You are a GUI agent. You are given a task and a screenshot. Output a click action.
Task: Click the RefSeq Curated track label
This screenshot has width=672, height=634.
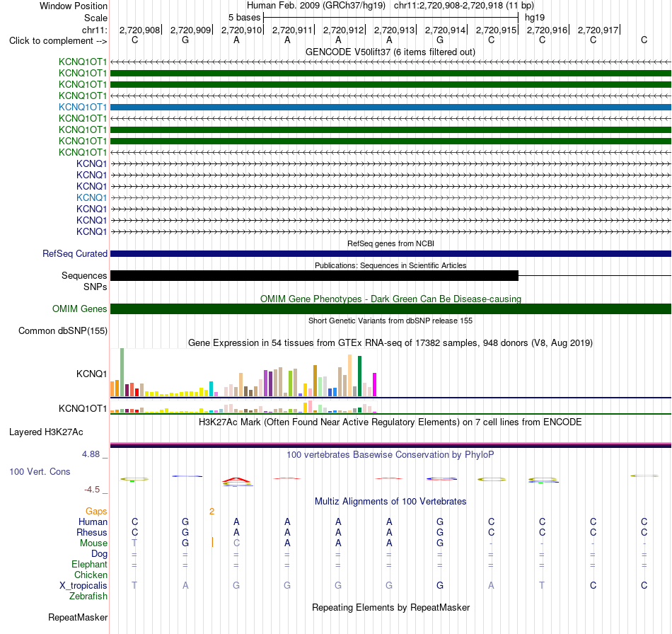(75, 254)
